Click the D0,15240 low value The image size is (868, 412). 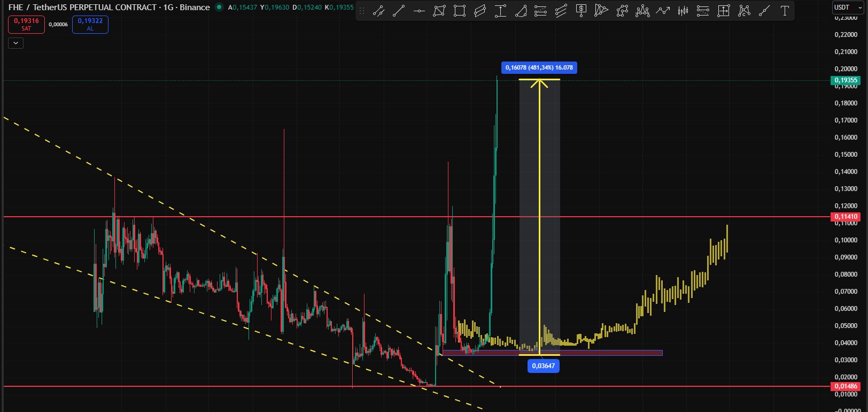tap(307, 7)
